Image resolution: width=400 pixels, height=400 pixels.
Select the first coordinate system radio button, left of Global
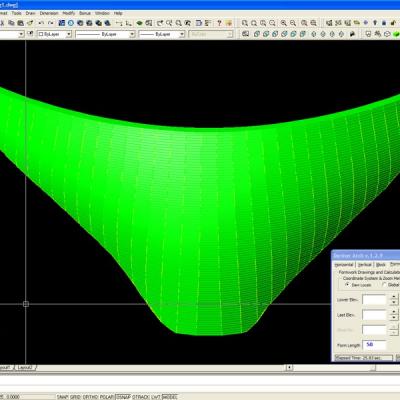tap(347, 284)
